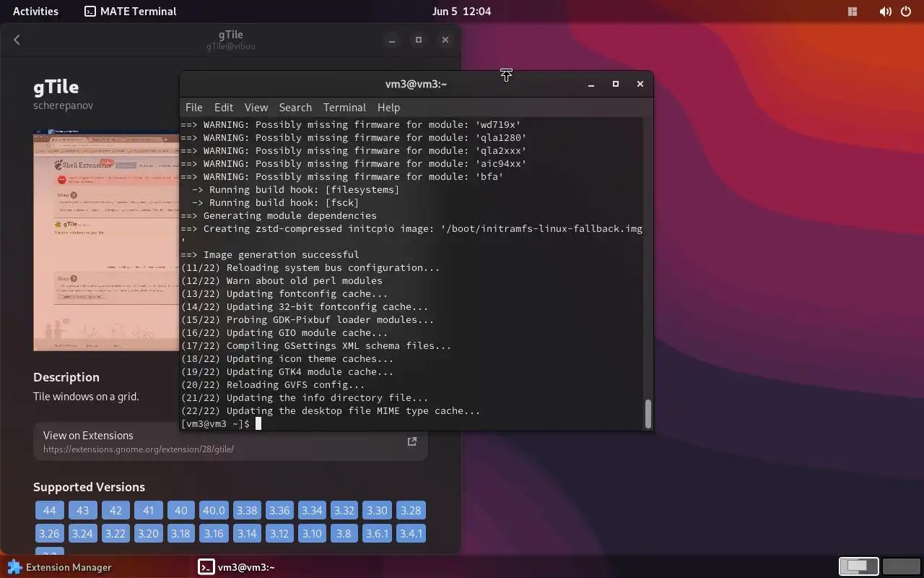Minimize the terminal window

(591, 84)
